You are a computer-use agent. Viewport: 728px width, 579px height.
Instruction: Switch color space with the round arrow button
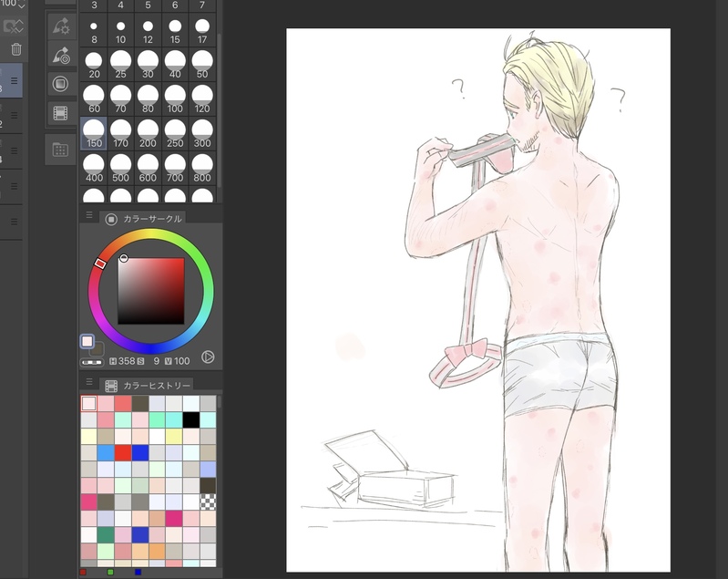point(208,357)
